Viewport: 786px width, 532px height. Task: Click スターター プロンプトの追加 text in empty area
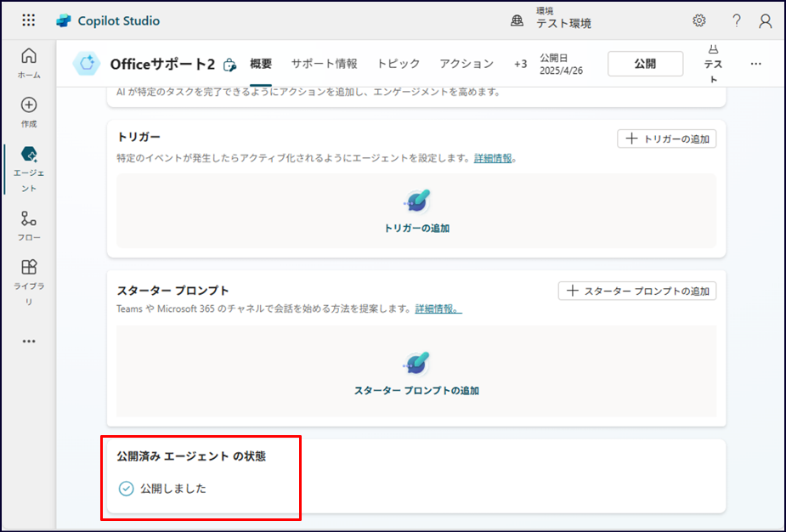[417, 391]
